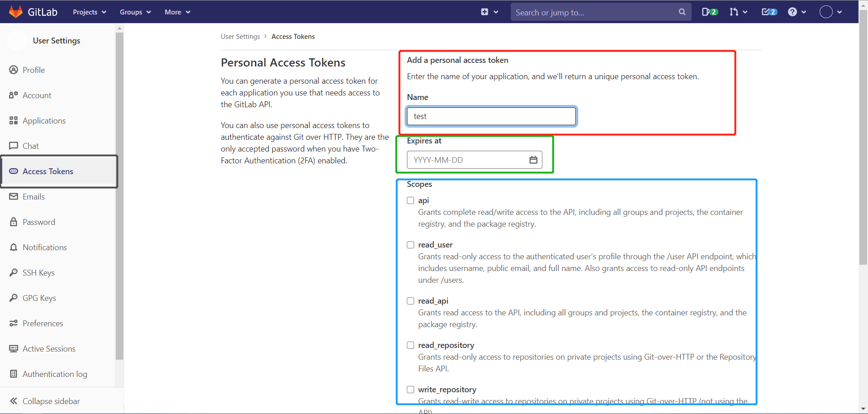Enable the read_repository scope checkbox

tap(410, 345)
